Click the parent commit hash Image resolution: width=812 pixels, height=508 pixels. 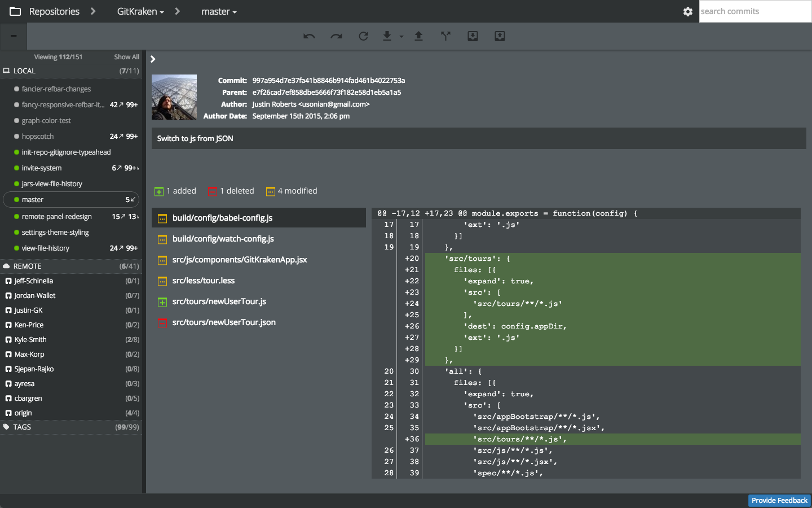coord(326,93)
